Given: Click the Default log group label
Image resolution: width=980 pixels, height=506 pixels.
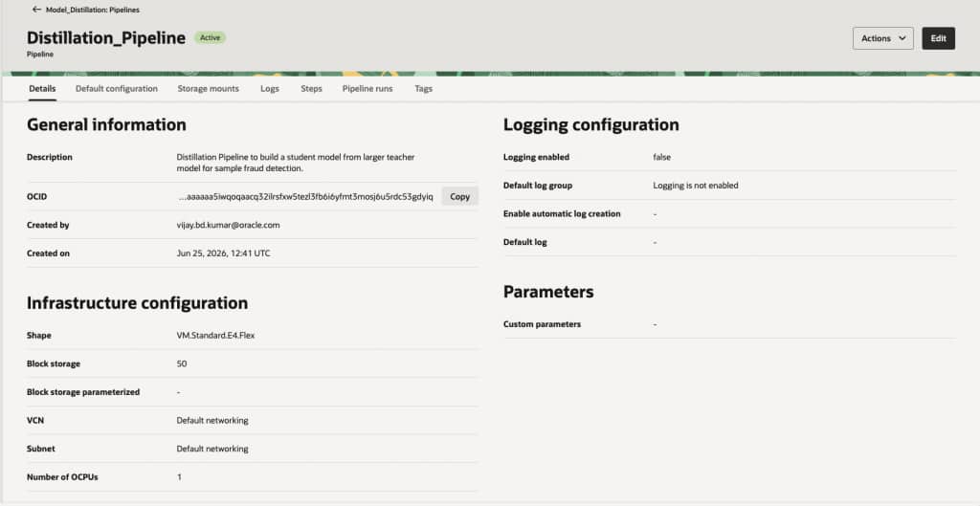Looking at the screenshot, I should (538, 186).
